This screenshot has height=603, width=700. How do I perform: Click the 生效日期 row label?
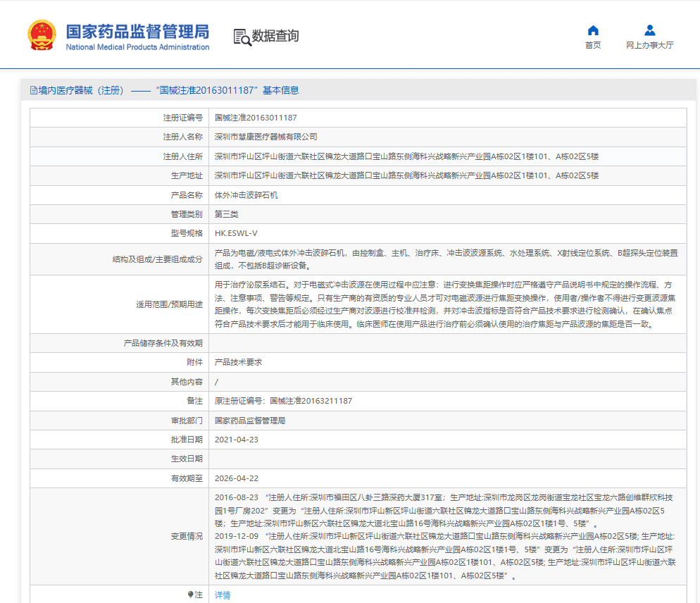(x=187, y=459)
